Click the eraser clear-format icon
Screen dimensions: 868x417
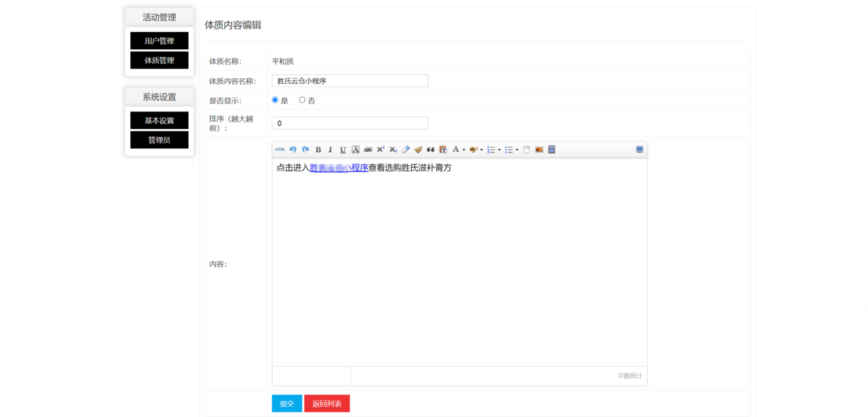(406, 149)
